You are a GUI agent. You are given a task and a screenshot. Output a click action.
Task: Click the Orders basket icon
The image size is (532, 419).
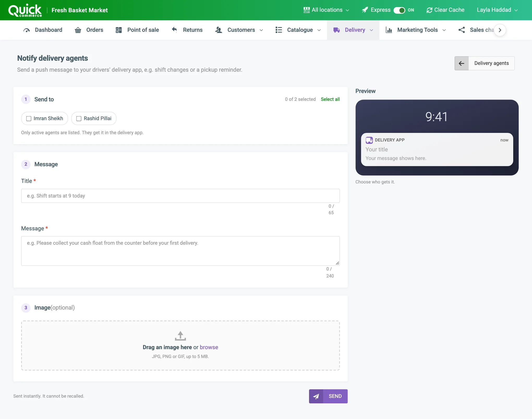pyautogui.click(x=78, y=30)
